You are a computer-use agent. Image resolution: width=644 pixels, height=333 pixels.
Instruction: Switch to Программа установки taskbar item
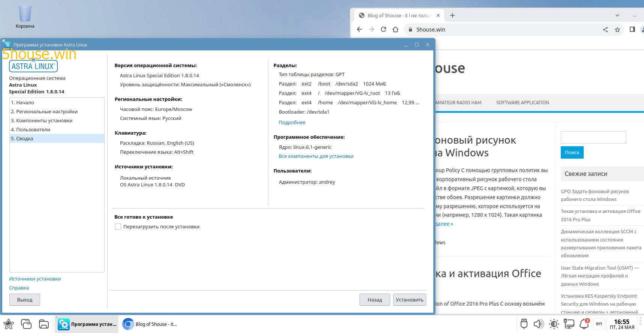pyautogui.click(x=87, y=324)
